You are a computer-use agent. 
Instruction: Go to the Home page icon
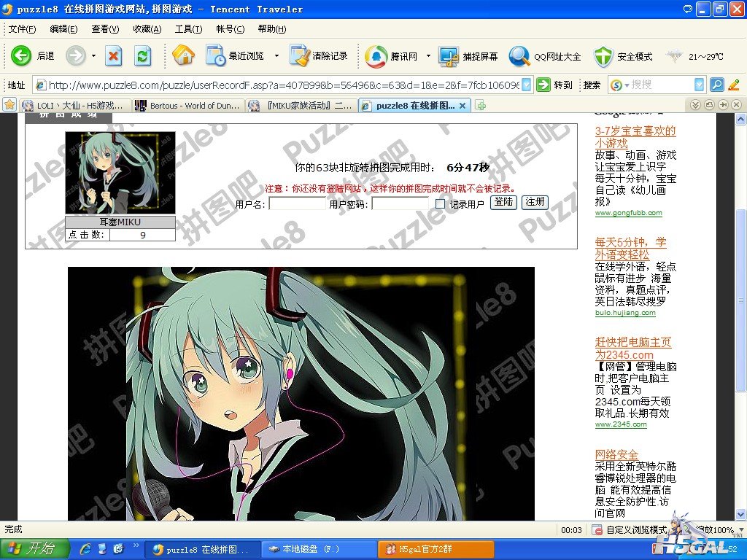[183, 55]
